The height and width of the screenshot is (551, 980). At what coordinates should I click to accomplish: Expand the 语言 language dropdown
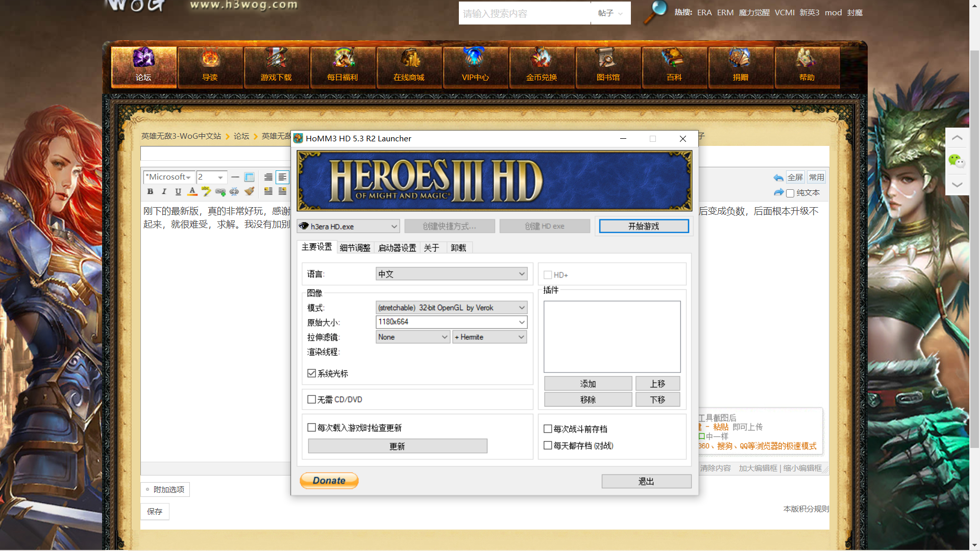point(451,274)
